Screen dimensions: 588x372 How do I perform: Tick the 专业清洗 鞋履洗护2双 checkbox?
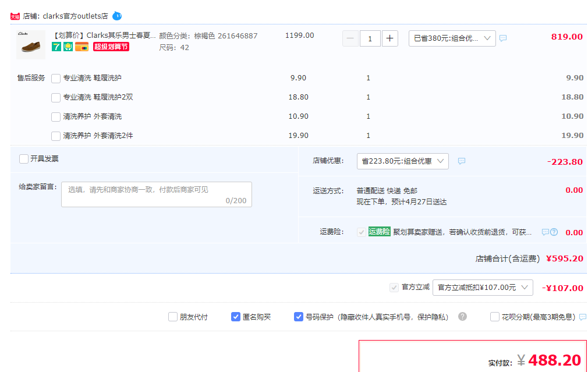pos(56,97)
